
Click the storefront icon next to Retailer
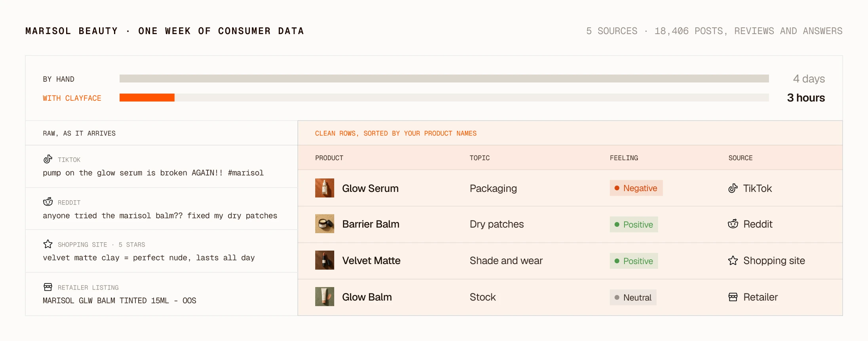click(x=733, y=297)
